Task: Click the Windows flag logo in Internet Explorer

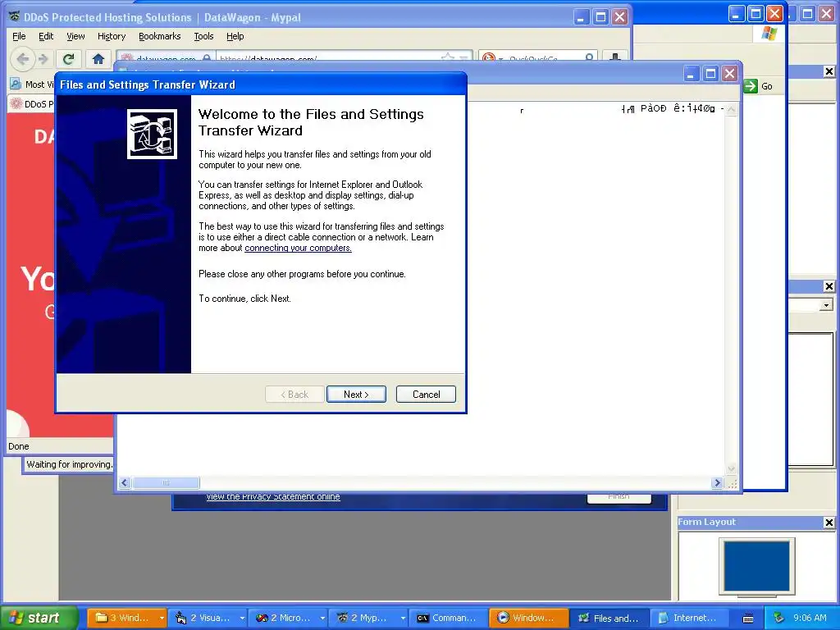Action: coord(769,34)
